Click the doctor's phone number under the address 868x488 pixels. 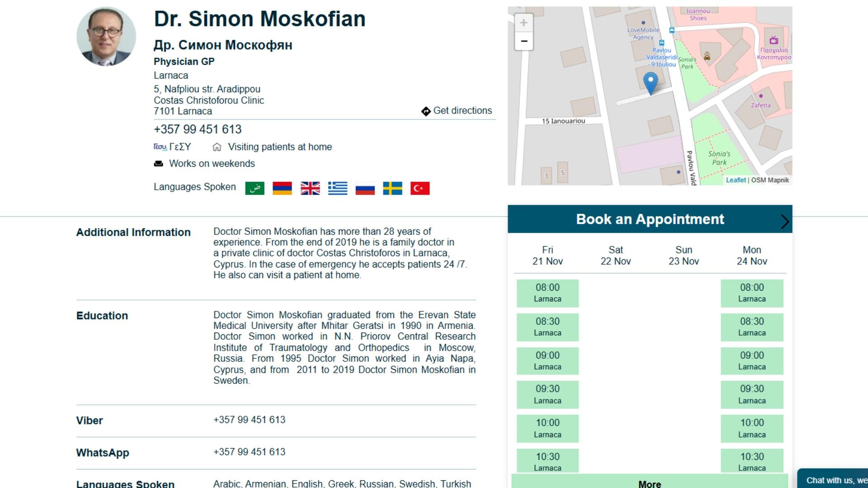pyautogui.click(x=198, y=130)
